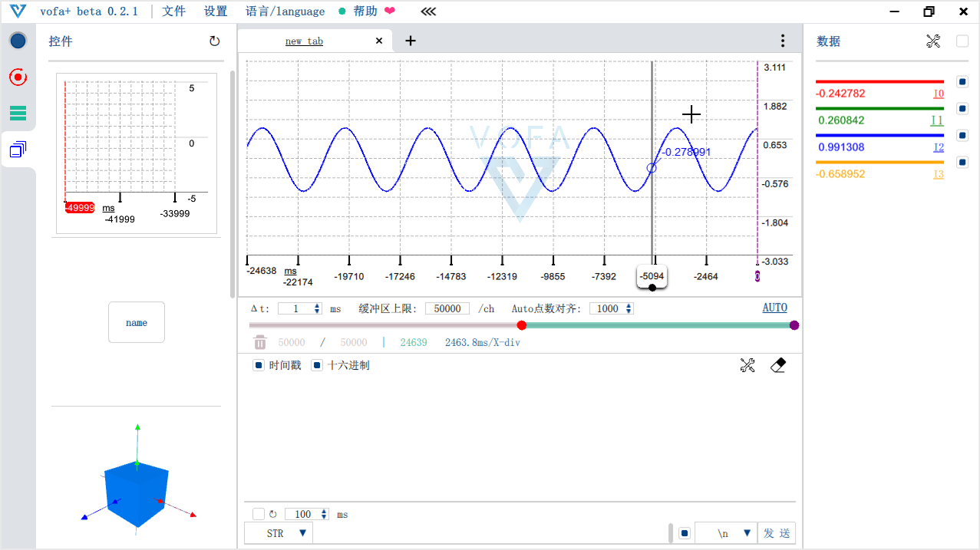Click the I2 channel label
980x550 pixels.
click(939, 147)
